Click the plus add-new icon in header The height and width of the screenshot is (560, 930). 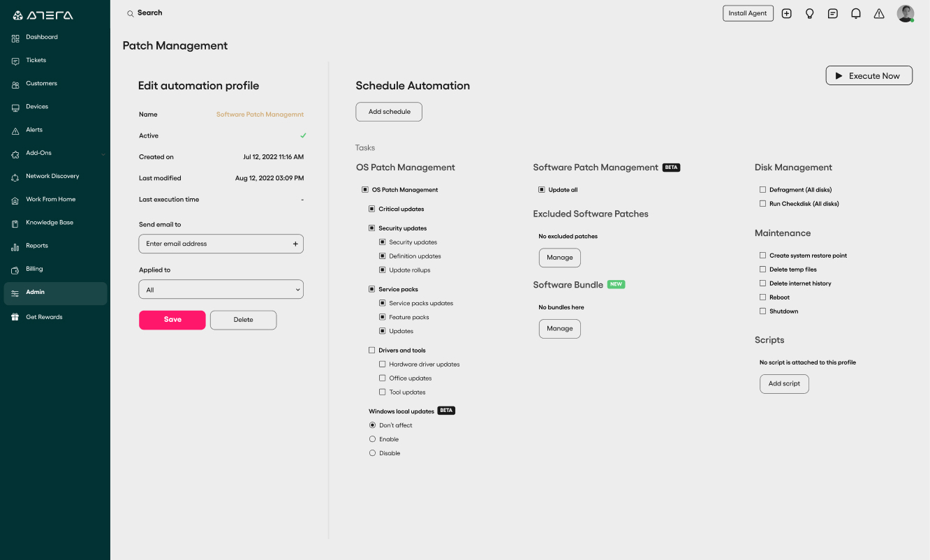pos(787,13)
